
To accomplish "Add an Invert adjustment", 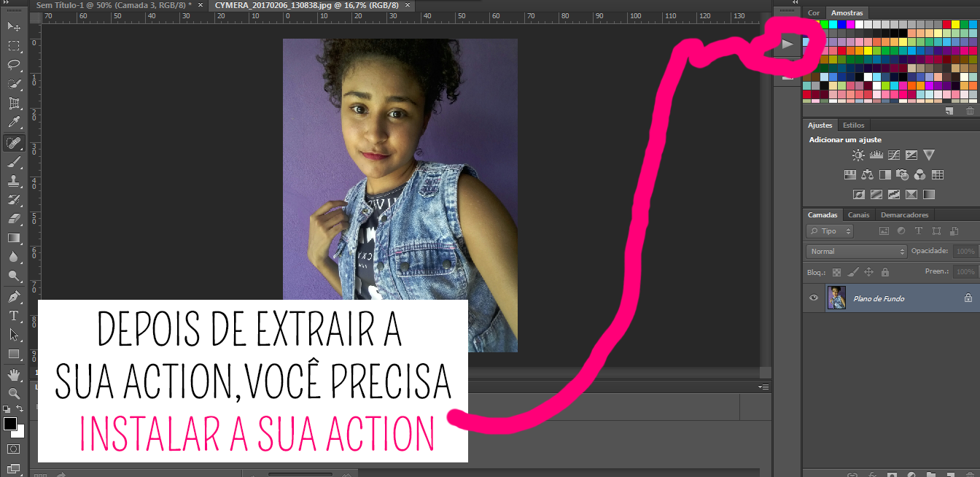I will (858, 195).
